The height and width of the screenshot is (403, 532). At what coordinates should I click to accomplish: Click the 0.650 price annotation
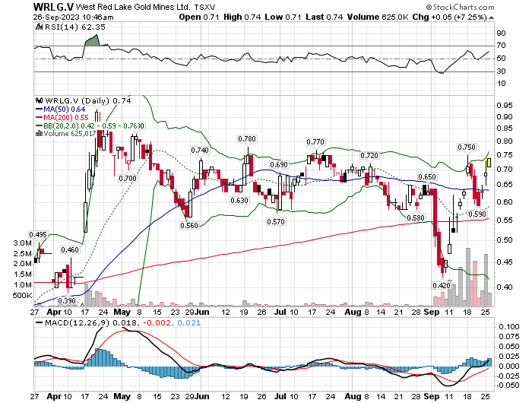click(427, 177)
